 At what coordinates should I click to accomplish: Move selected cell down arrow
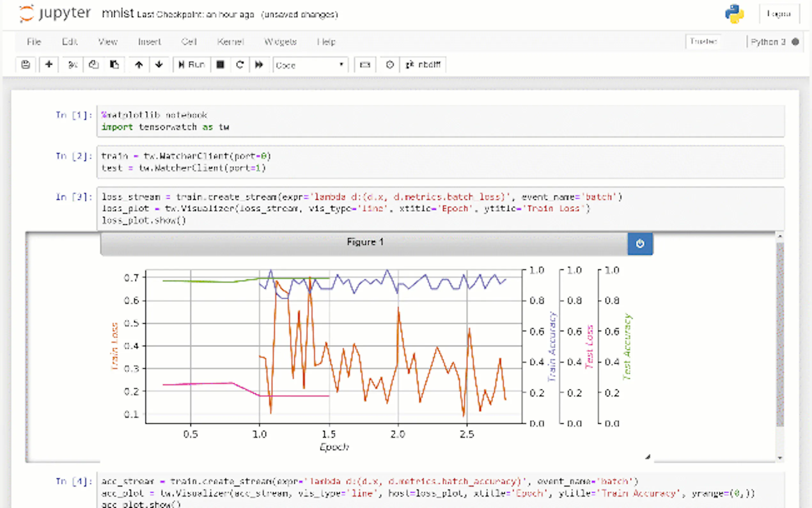pyautogui.click(x=159, y=65)
